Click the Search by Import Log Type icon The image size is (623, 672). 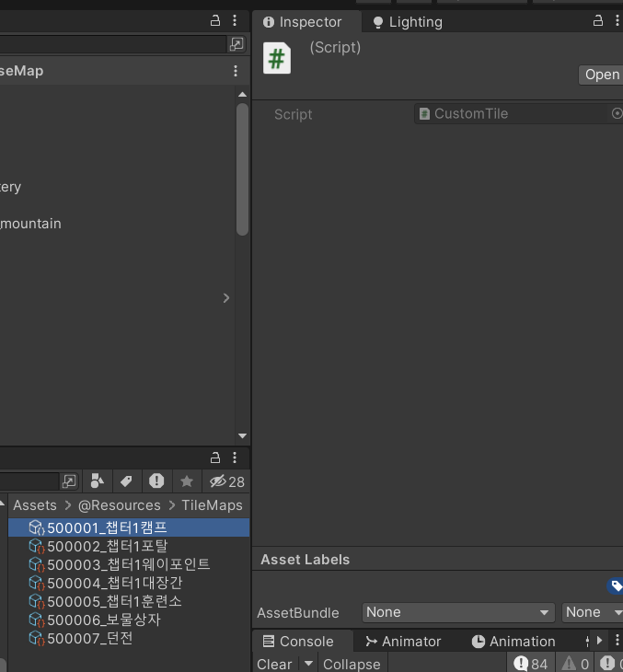(x=156, y=481)
